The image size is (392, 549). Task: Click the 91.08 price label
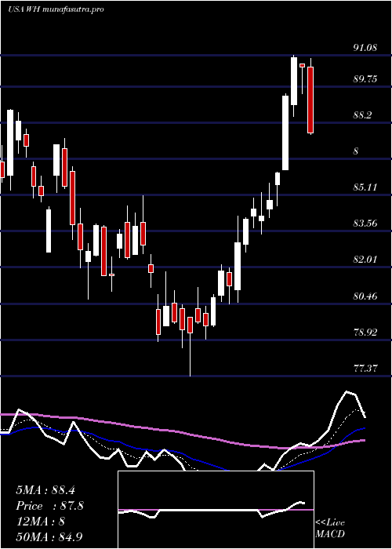click(x=365, y=48)
